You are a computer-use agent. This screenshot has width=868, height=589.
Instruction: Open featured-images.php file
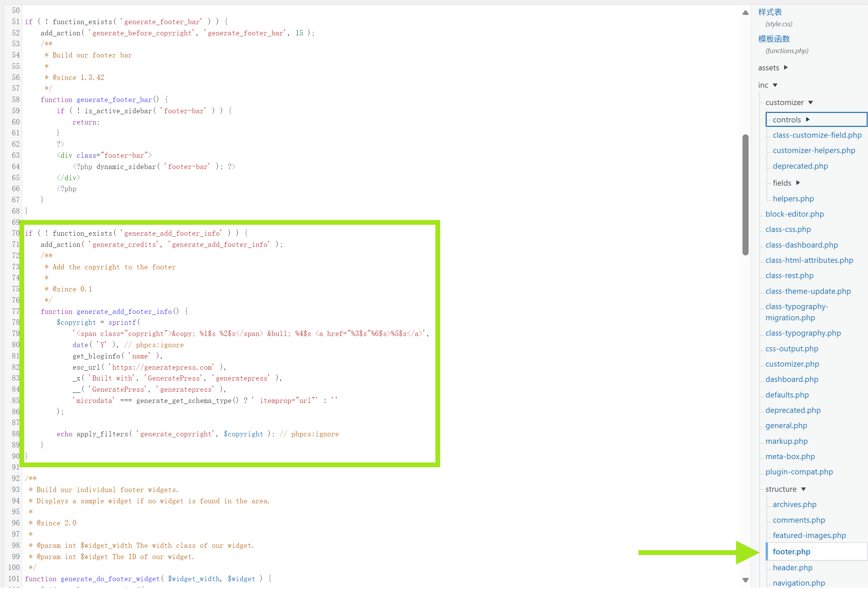(x=809, y=536)
